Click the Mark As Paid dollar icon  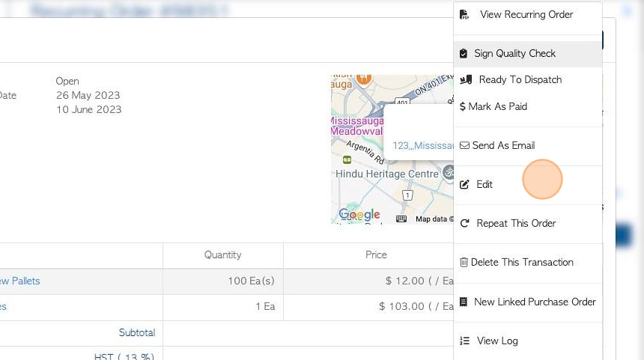[463, 107]
